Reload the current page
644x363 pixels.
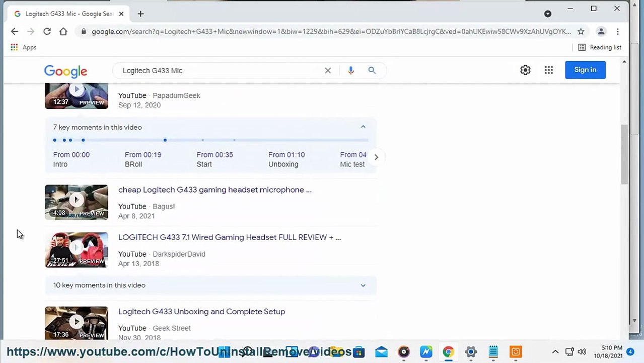[47, 31]
